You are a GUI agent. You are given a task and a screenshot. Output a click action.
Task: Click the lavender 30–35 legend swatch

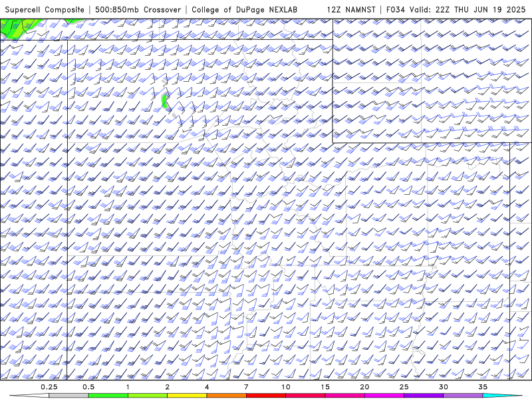click(x=463, y=396)
